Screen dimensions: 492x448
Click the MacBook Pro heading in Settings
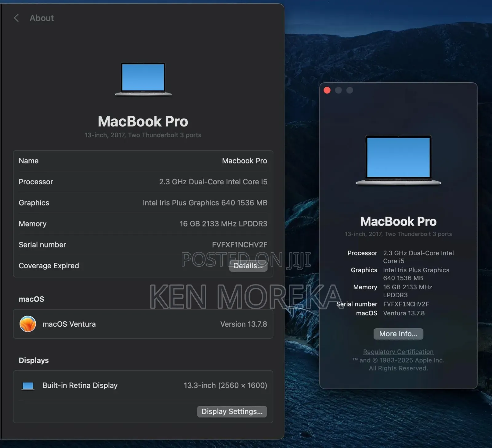pyautogui.click(x=143, y=121)
